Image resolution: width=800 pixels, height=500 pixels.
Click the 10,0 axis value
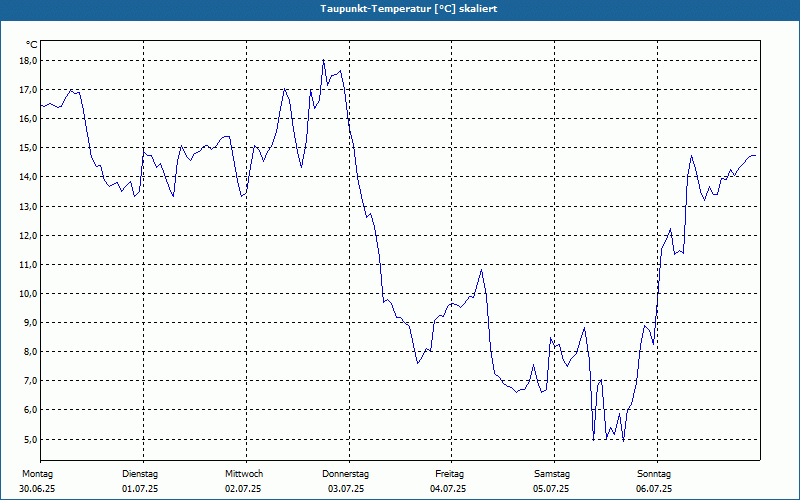28,293
